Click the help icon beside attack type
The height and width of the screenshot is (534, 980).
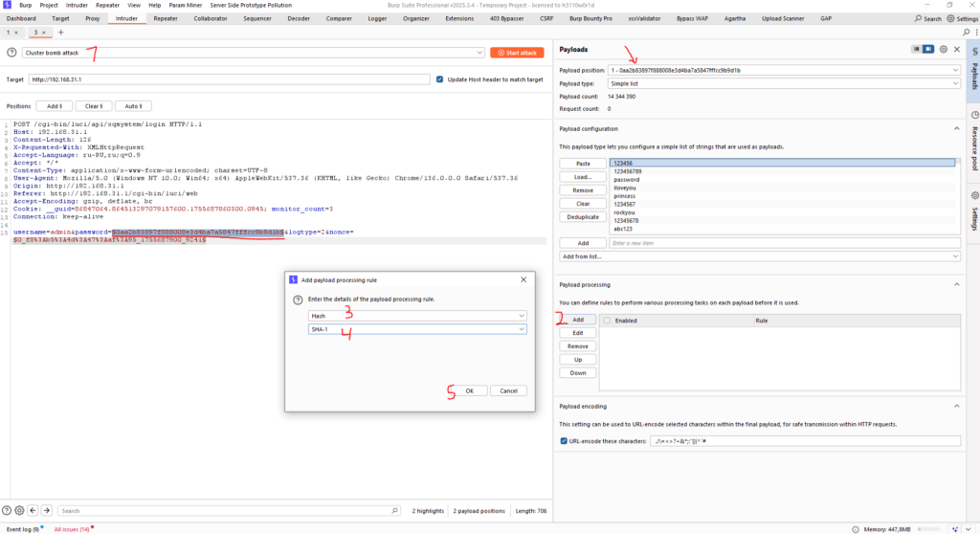tap(11, 53)
